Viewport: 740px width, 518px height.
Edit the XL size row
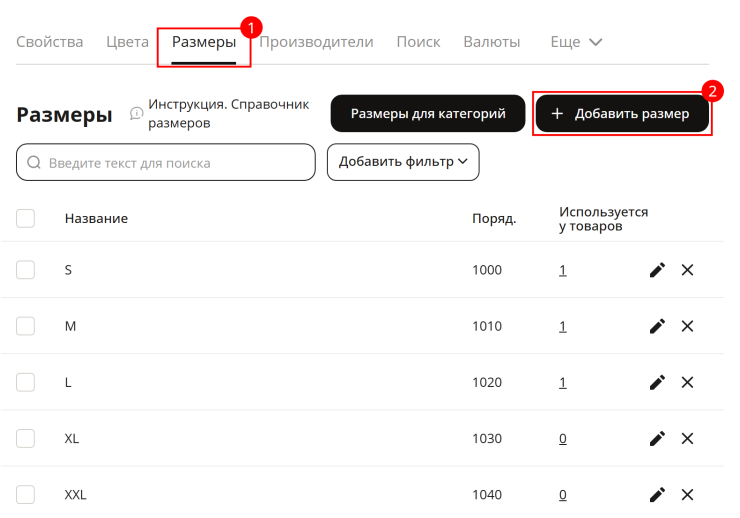(x=657, y=438)
